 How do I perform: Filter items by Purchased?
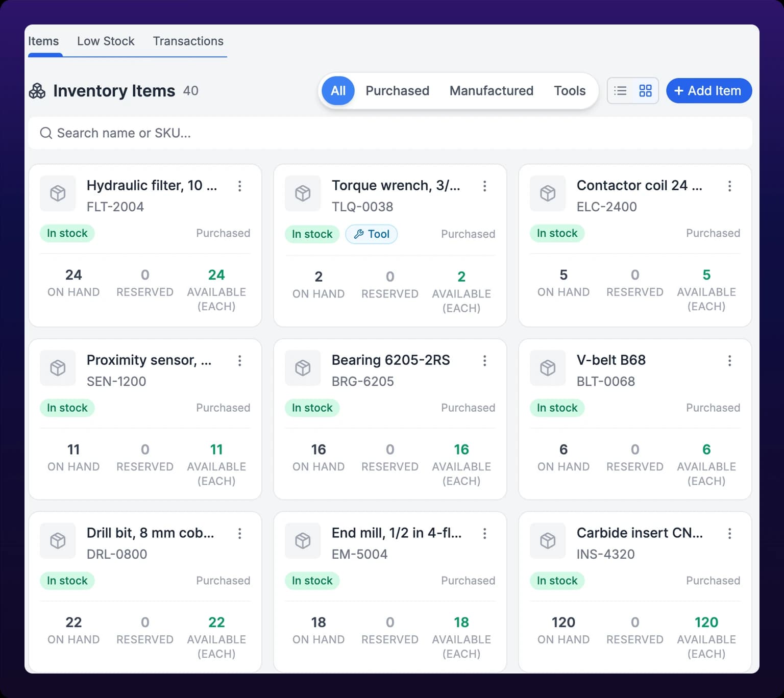(397, 91)
